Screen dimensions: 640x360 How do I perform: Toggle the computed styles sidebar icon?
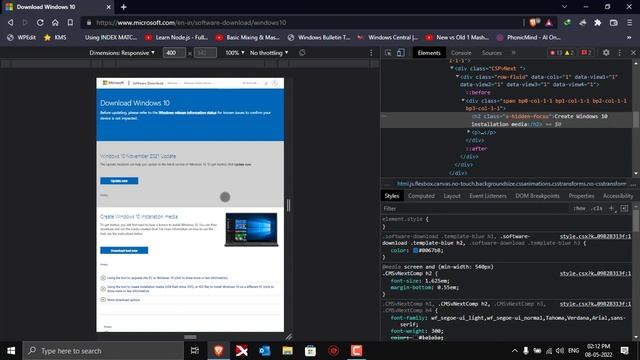[x=624, y=209]
